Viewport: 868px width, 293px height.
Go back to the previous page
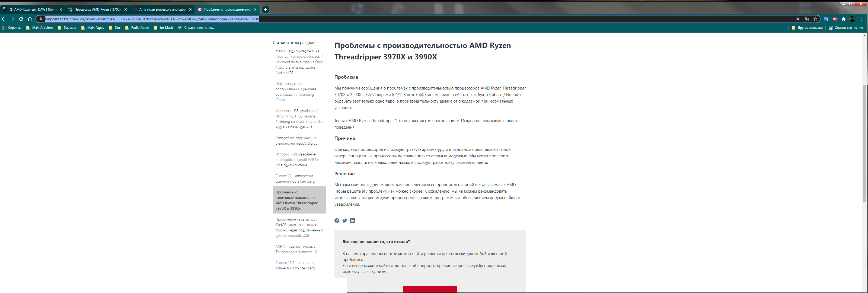[x=4, y=19]
